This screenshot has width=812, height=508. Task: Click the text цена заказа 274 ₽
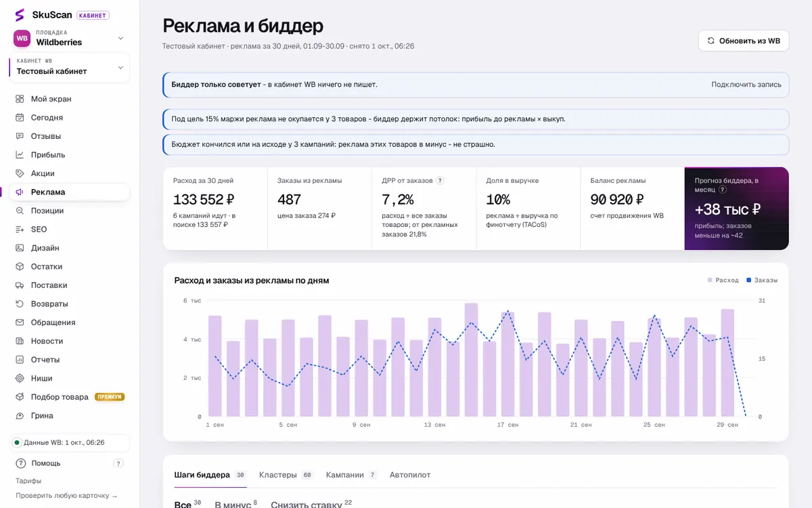(307, 216)
